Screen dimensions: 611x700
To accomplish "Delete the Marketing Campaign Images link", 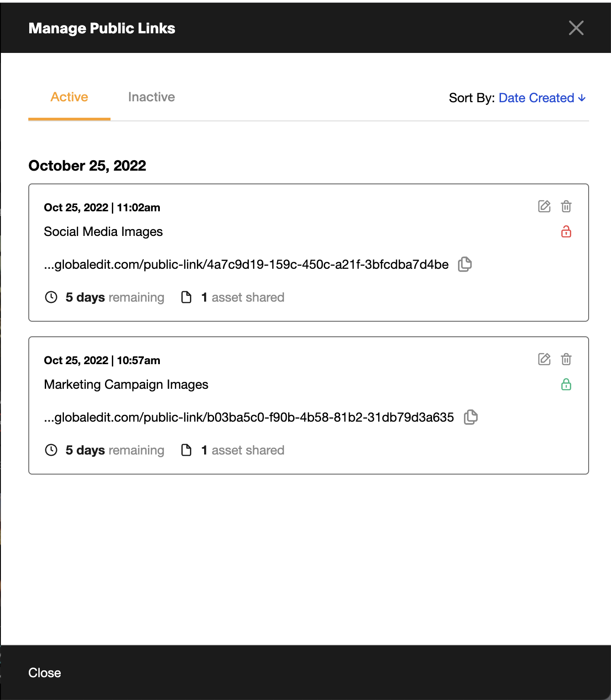I will click(x=566, y=359).
